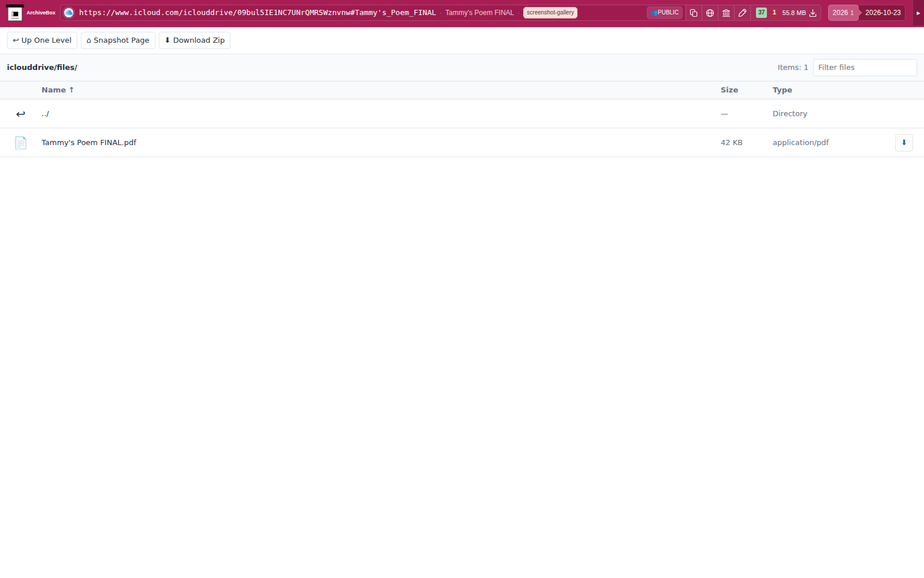Click the 'Directory' type cell
924x578 pixels.
click(790, 114)
